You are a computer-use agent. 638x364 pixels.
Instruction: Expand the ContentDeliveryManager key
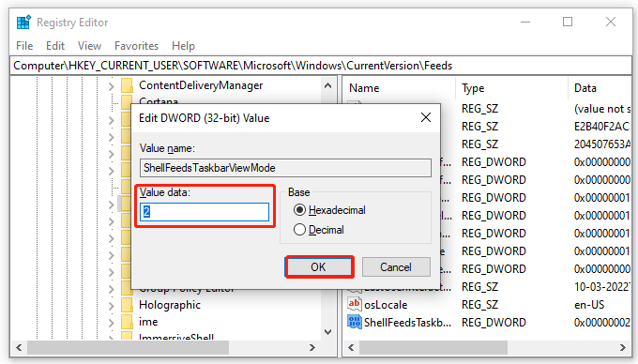point(111,86)
